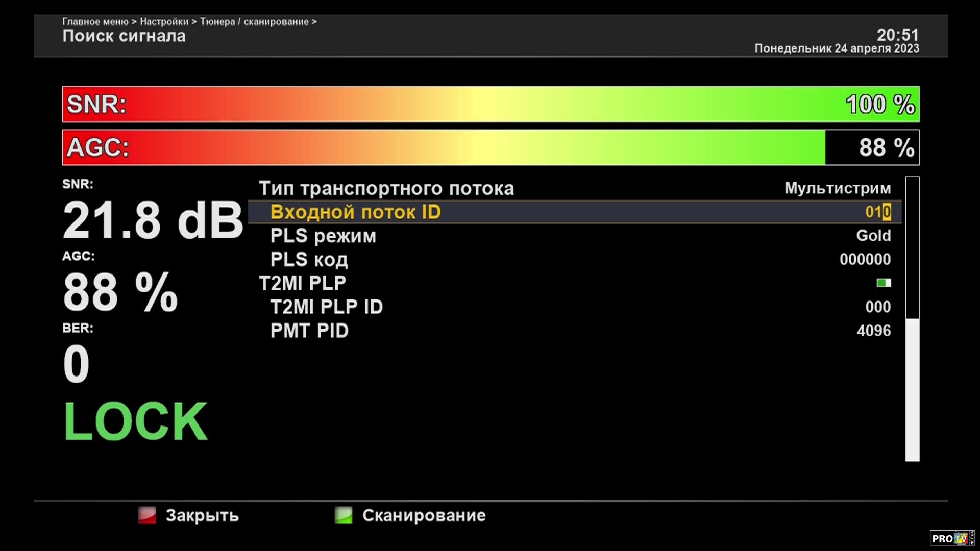Edit the PLS код value 000000

(x=865, y=260)
